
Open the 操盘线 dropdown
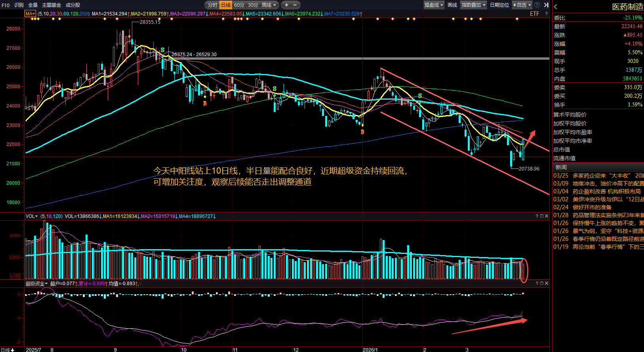434,5
